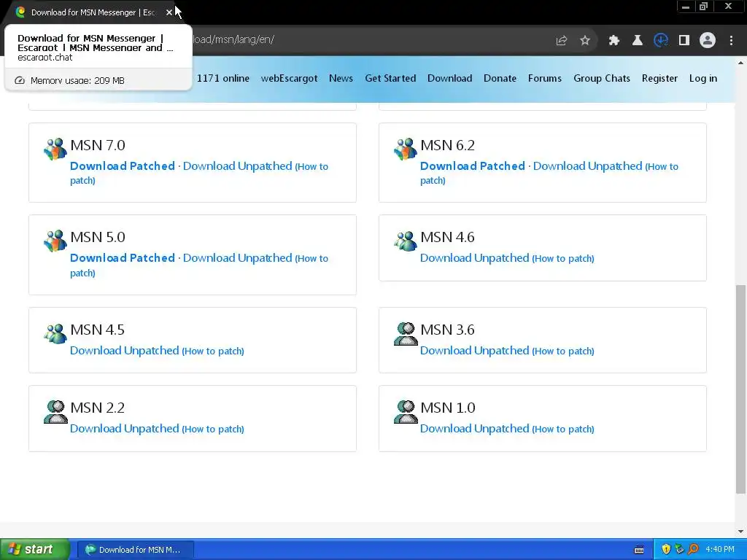Click the MSN 7.0 heading text

click(98, 145)
